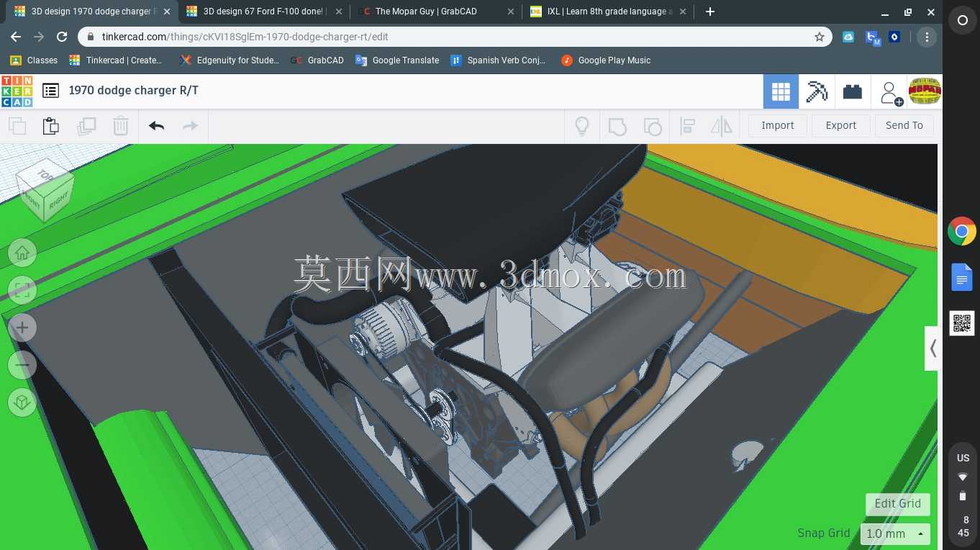Click the Group shapes icon

coord(617,126)
